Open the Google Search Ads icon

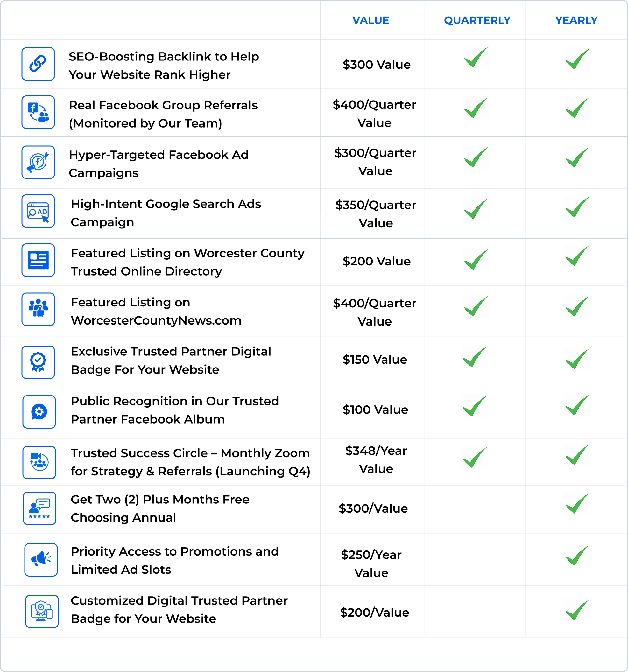point(38,211)
